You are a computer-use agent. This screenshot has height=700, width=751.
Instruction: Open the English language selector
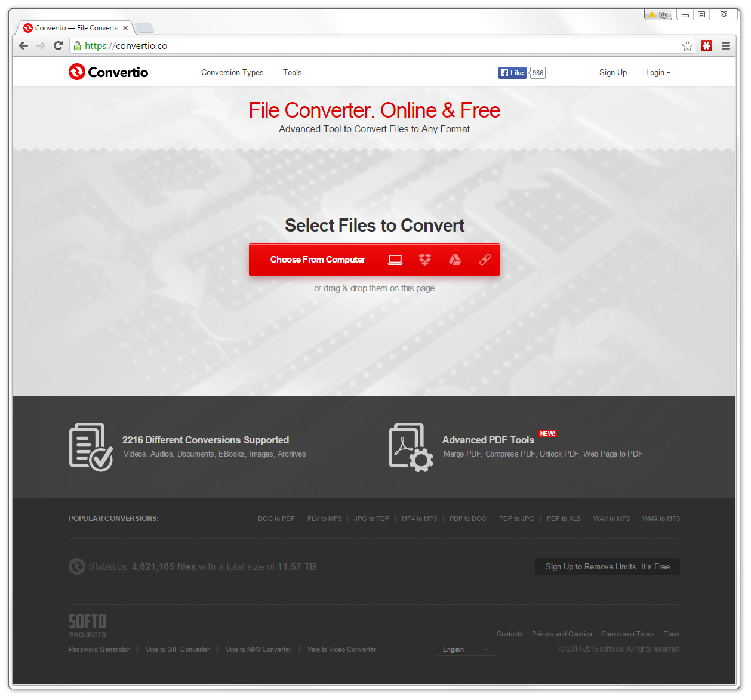click(465, 649)
